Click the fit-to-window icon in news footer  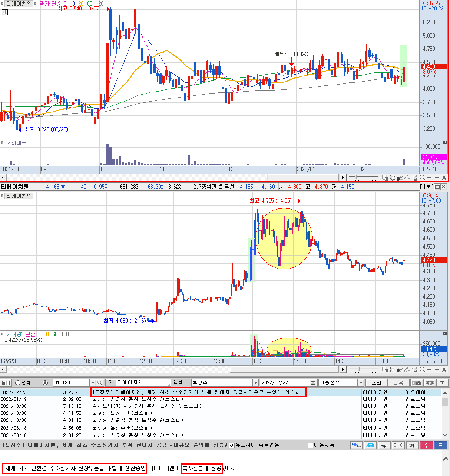[x=398, y=445]
